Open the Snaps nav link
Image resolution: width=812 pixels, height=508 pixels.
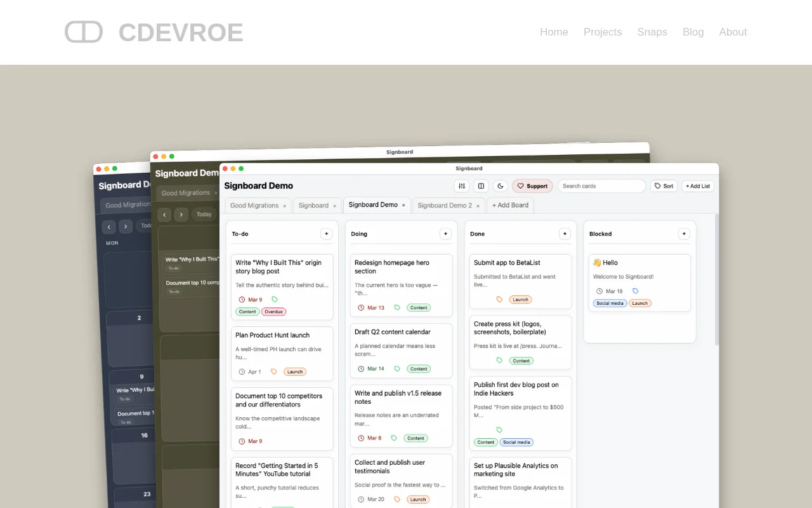(652, 32)
